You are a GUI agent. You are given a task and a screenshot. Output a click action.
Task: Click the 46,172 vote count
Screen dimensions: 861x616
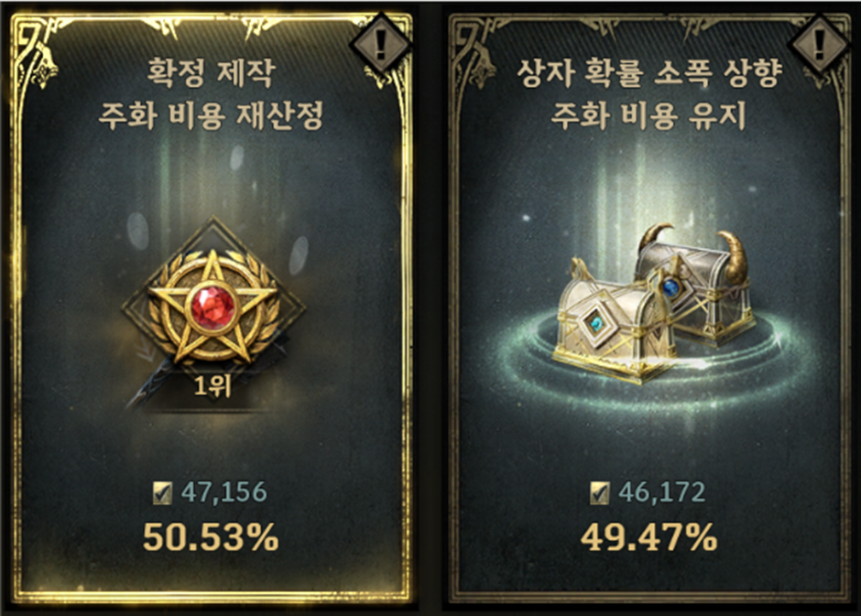tap(661, 492)
